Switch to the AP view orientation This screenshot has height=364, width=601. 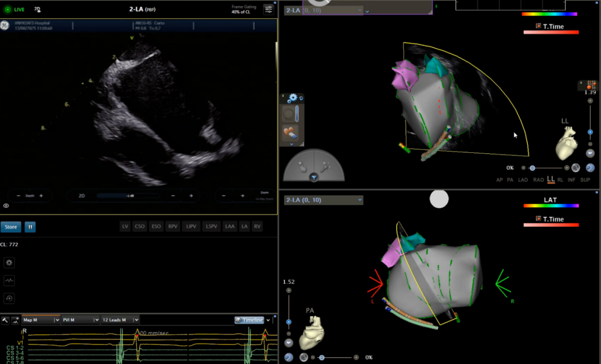click(x=500, y=179)
